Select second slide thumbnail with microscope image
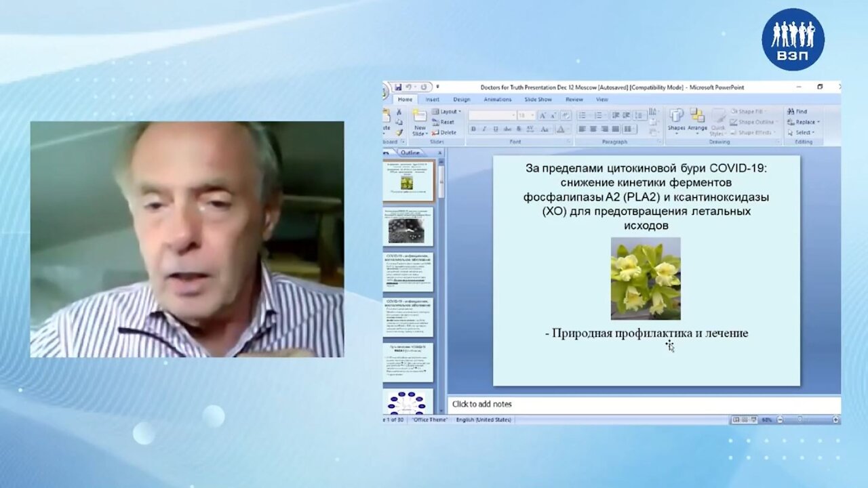The height and width of the screenshot is (488, 868). tap(407, 226)
